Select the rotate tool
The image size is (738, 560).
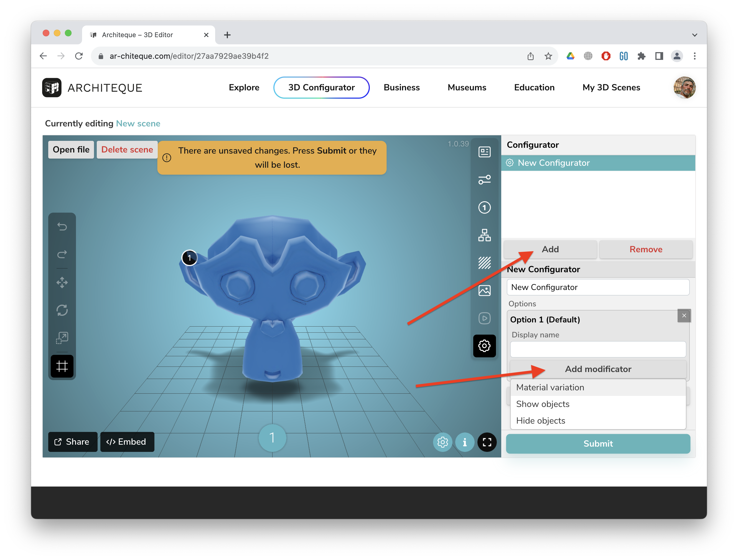click(62, 310)
